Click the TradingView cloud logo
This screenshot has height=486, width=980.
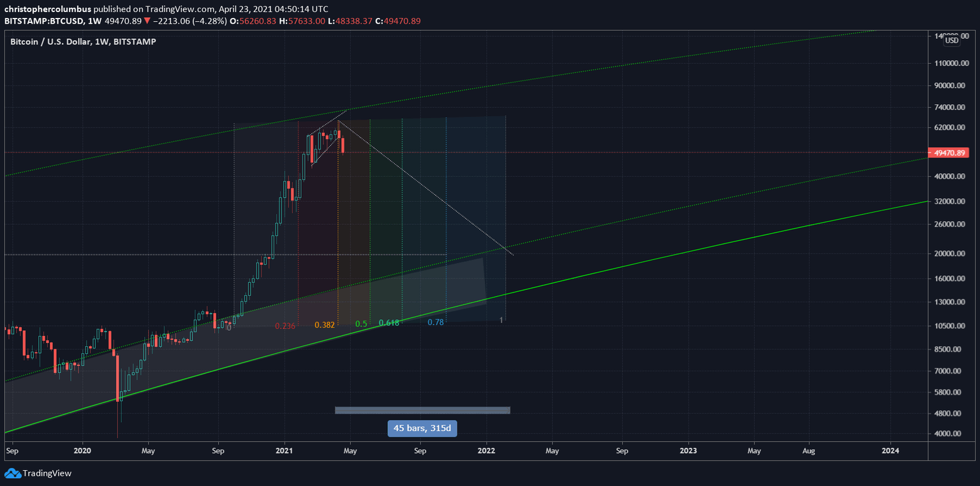point(14,473)
